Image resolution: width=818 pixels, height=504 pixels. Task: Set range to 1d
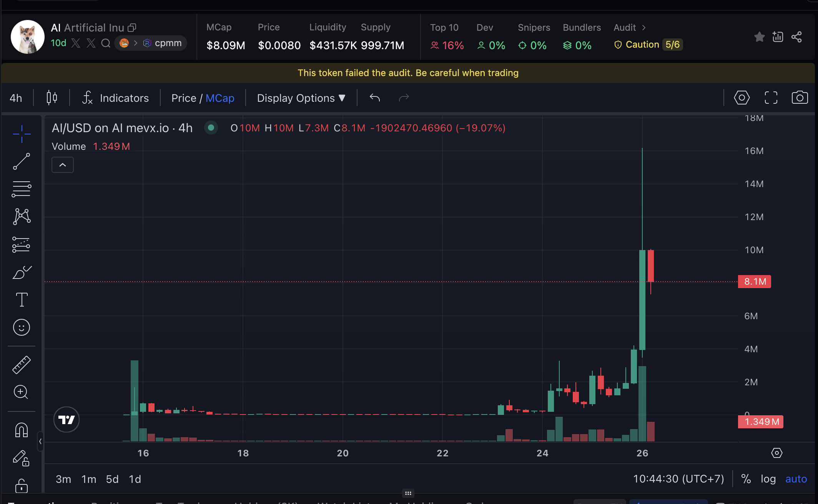point(135,479)
